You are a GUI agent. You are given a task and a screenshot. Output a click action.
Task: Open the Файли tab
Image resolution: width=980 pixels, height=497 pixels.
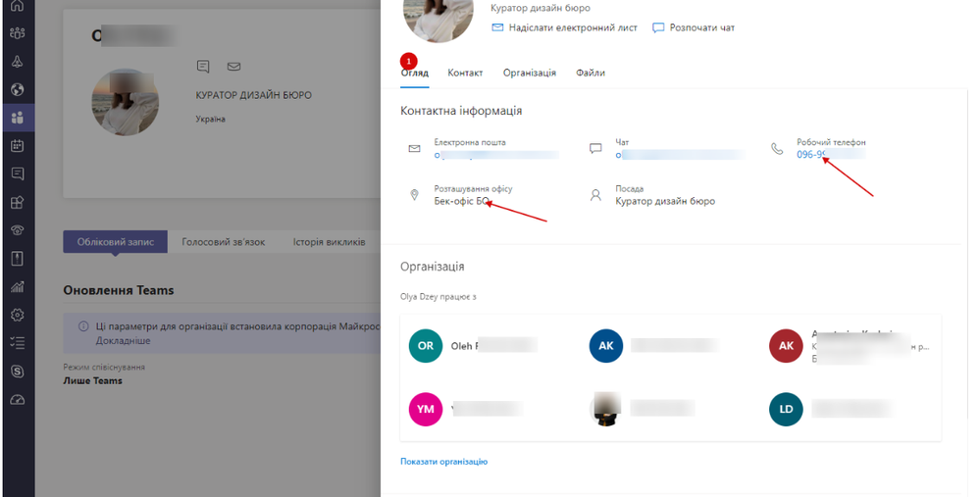pyautogui.click(x=591, y=74)
